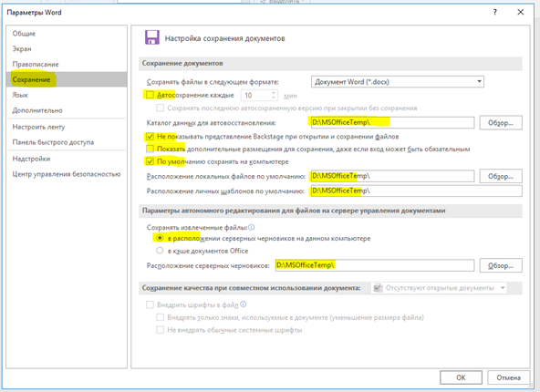The width and height of the screenshot is (540, 392).
Task: Increase autosave minutes with up arrow
Action: click(273, 93)
